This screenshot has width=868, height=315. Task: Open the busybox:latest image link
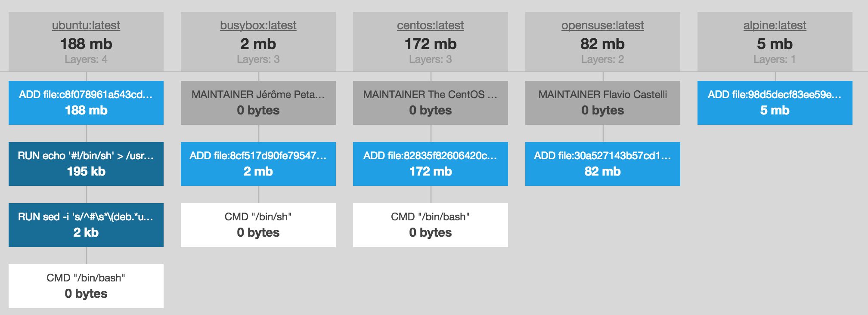(x=258, y=25)
